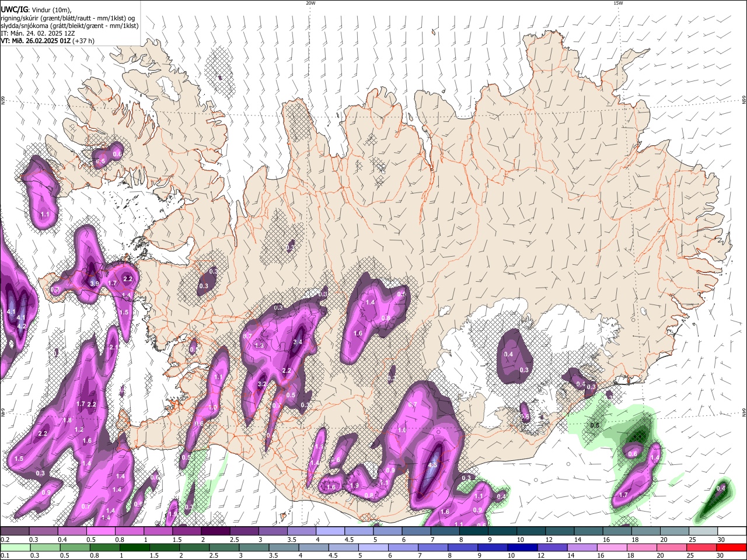Click the 3.9 precipitation value on the map
The height and width of the screenshot is (560, 747).
coord(94,283)
